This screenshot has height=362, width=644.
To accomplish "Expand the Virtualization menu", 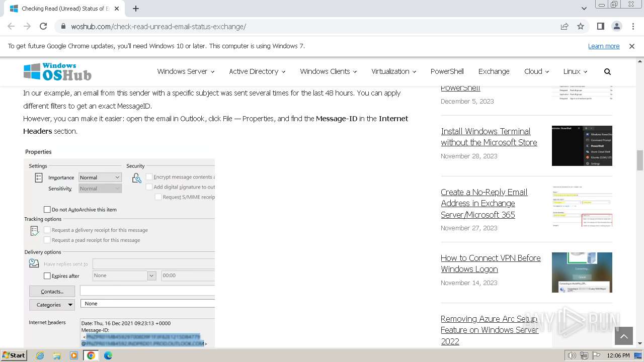I will (393, 71).
